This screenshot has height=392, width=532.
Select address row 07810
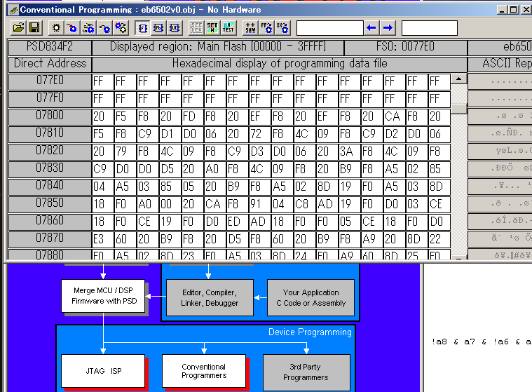pyautogui.click(x=50, y=134)
